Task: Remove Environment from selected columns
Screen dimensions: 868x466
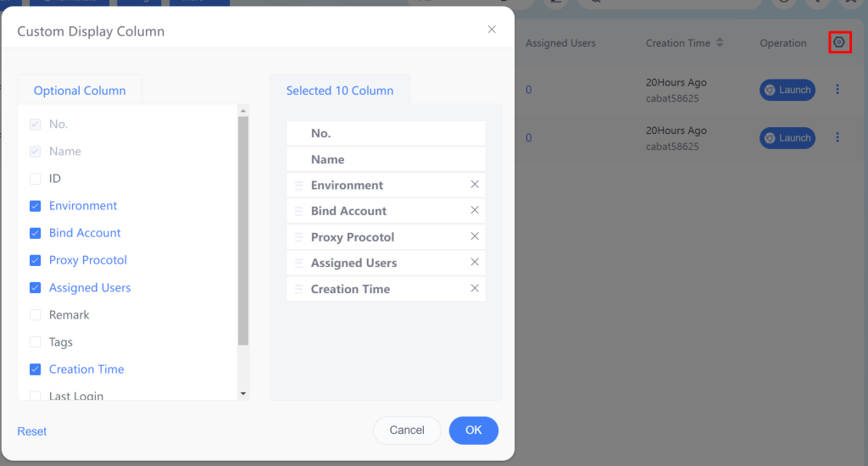Action: (x=475, y=185)
